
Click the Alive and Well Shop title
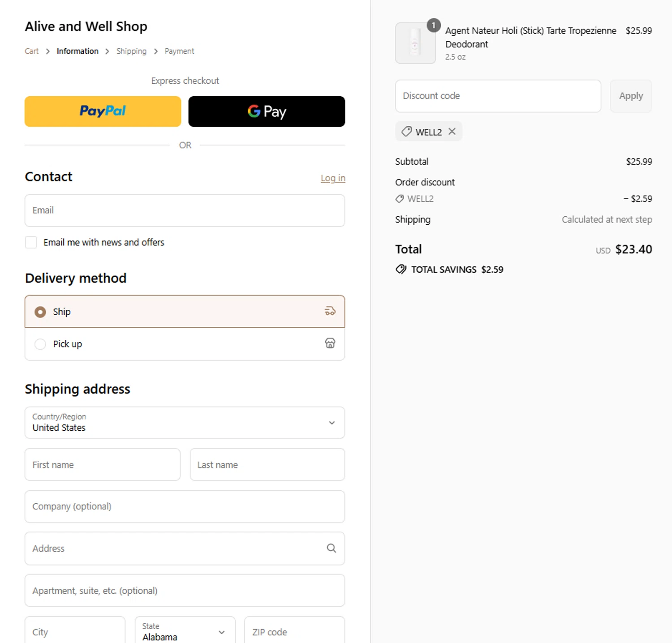[x=86, y=26]
